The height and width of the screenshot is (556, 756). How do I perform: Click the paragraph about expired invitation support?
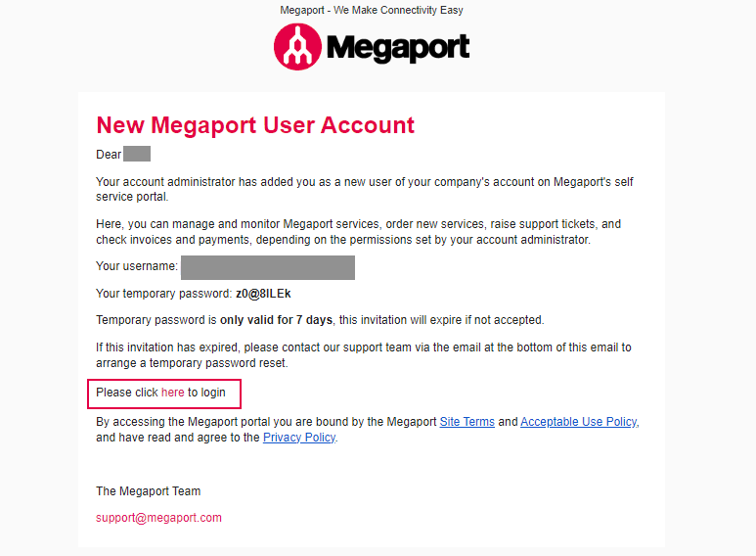364,355
